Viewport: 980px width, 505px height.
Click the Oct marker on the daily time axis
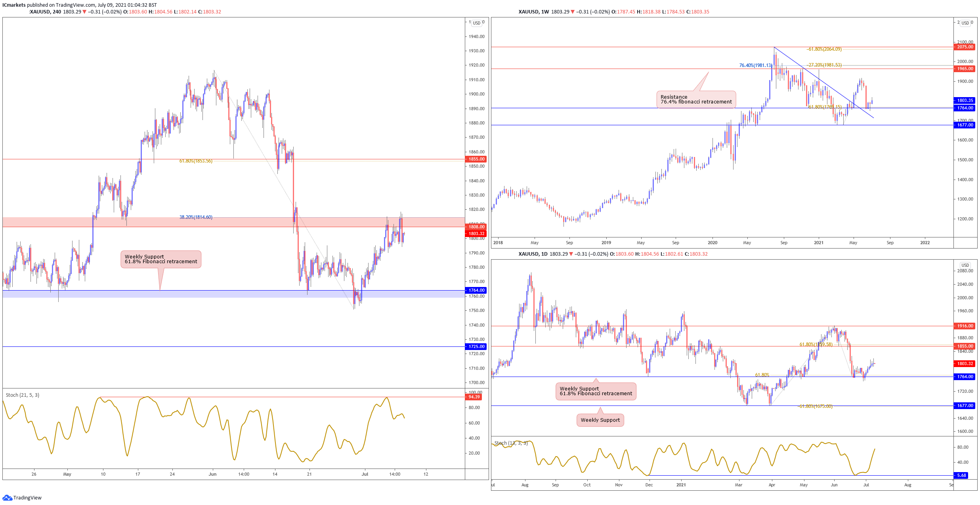click(x=587, y=485)
